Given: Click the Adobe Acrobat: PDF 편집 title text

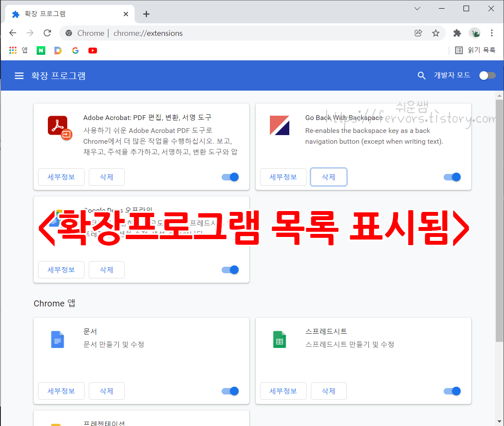Looking at the screenshot, I should point(147,117).
